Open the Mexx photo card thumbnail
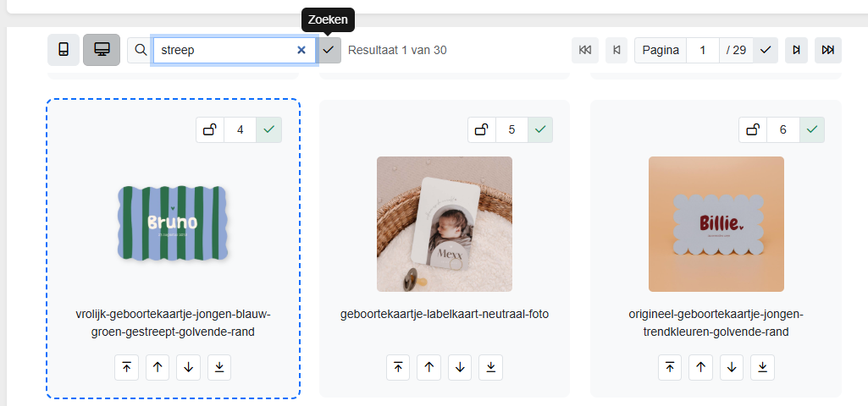Viewport: 868px width, 406px height. (445, 224)
